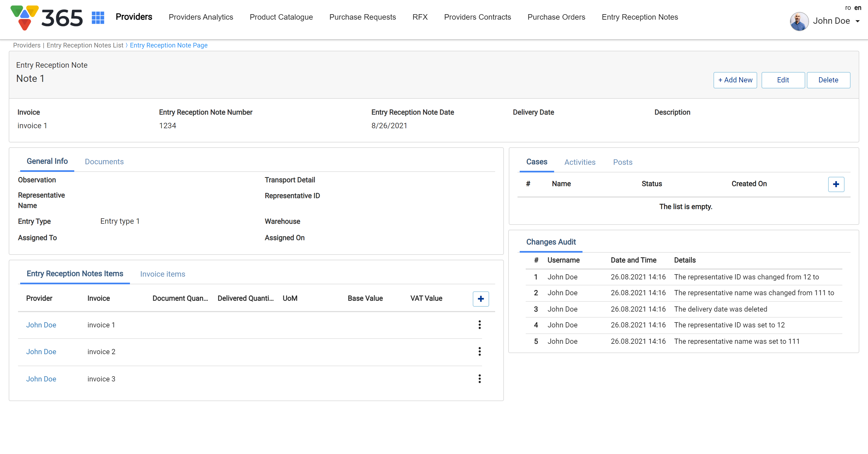Click John Doe's profile avatar picture
Screen dimensions: 868x454
coord(799,21)
